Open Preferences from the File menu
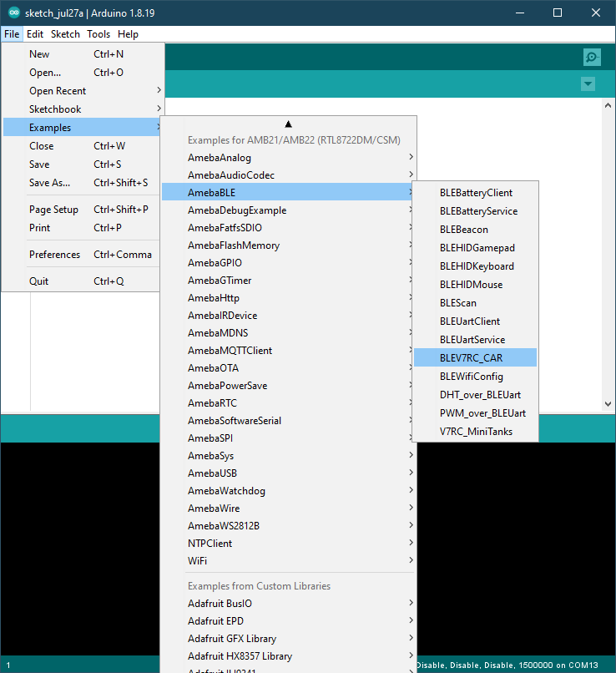Viewport: 616px width, 673px height. [x=82, y=255]
